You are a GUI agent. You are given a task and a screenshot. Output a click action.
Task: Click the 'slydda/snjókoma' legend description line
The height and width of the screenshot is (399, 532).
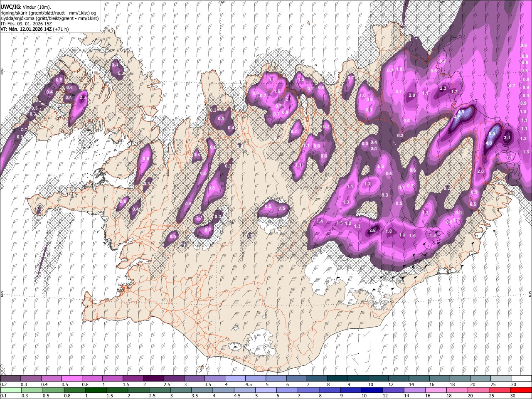[49, 18]
